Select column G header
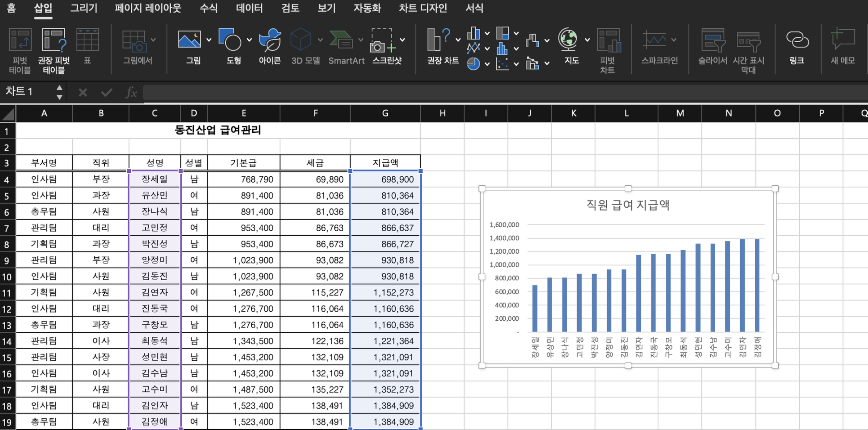This screenshot has height=430, width=868. [x=385, y=113]
